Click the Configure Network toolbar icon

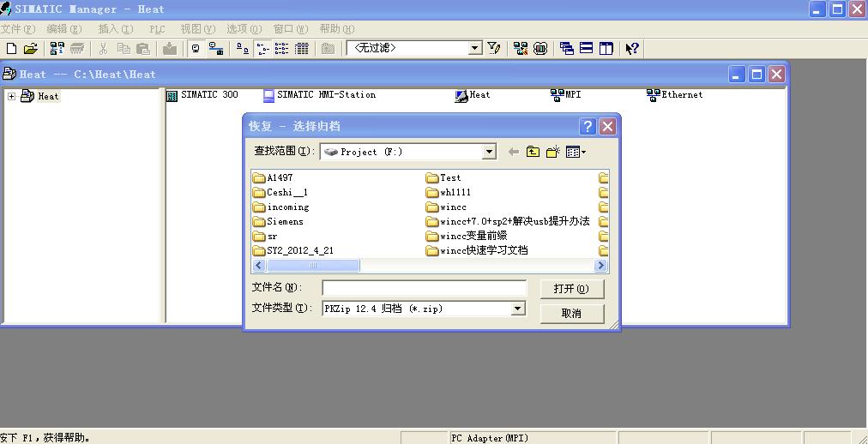(x=520, y=49)
